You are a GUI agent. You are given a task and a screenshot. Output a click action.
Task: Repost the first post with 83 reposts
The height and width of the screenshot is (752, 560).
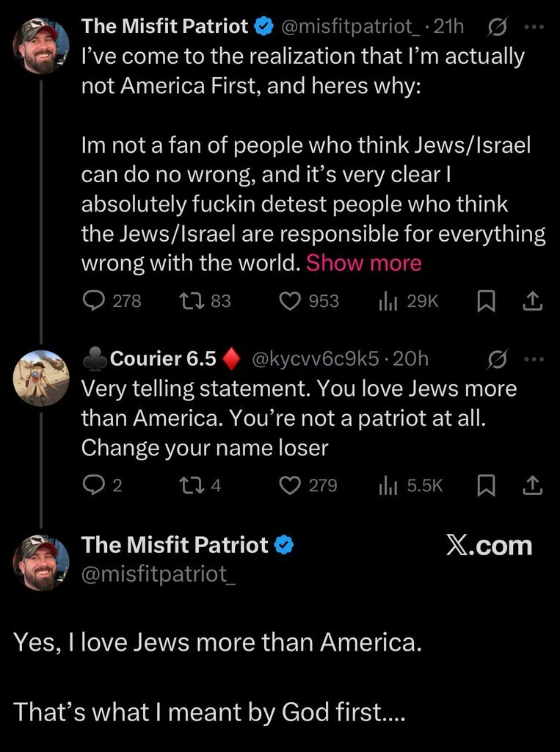(x=191, y=300)
